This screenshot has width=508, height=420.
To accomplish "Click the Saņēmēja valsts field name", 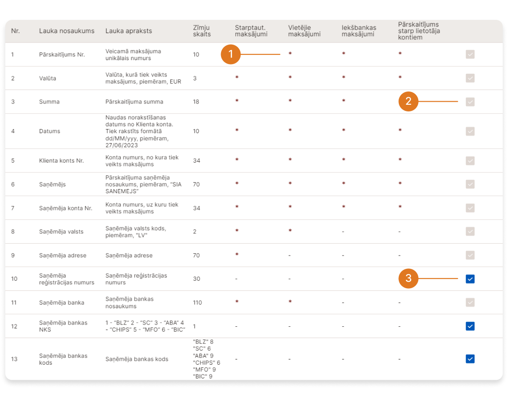I will (x=61, y=232).
